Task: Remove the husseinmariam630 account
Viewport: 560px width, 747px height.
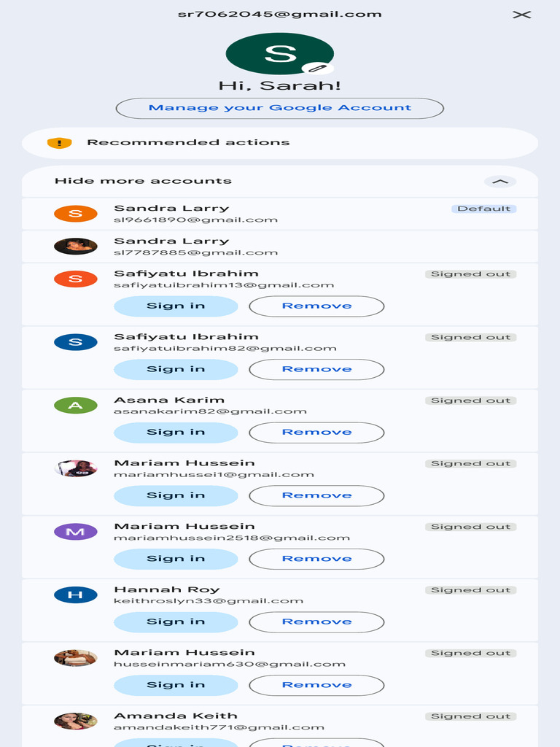Action: coord(316,686)
